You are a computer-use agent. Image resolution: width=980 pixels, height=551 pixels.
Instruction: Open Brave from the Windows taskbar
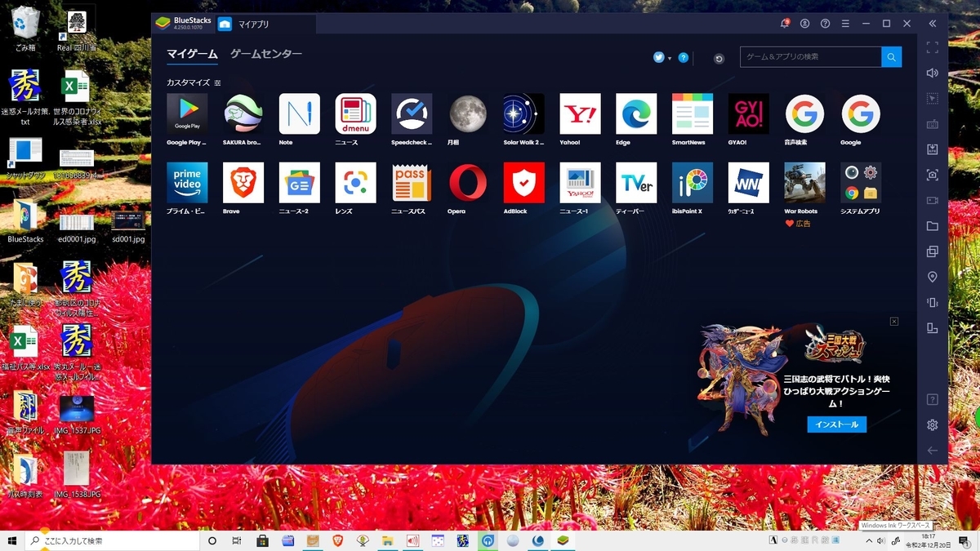coord(337,540)
